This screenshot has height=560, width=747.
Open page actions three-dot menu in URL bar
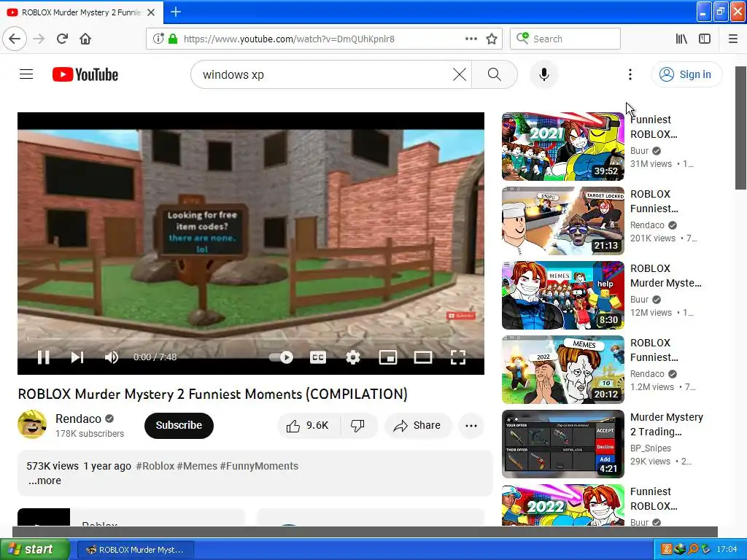coord(471,39)
